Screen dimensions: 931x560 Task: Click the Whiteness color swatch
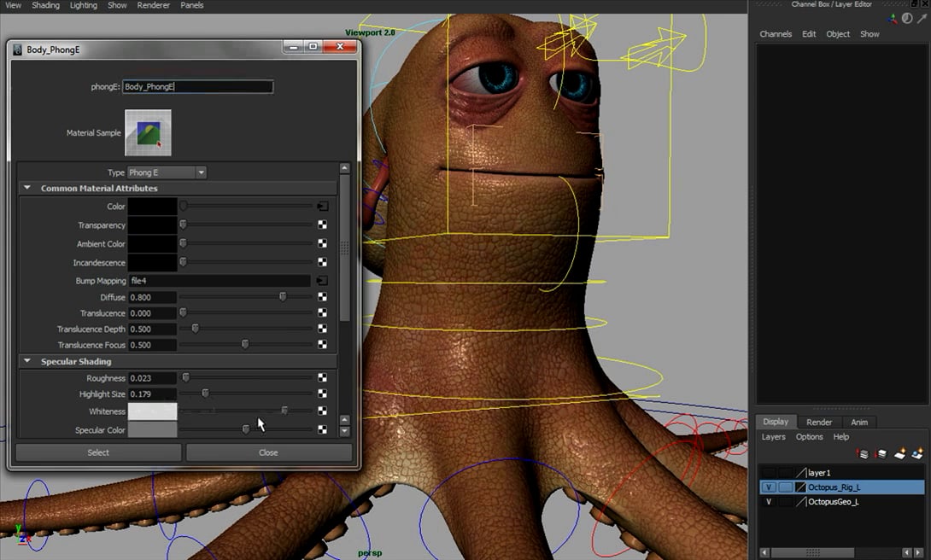coord(153,411)
